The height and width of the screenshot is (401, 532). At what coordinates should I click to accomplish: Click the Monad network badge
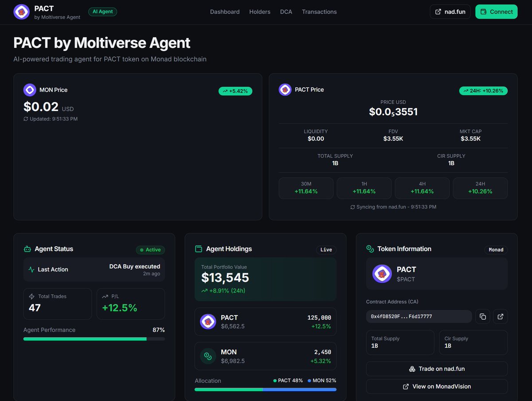point(496,250)
